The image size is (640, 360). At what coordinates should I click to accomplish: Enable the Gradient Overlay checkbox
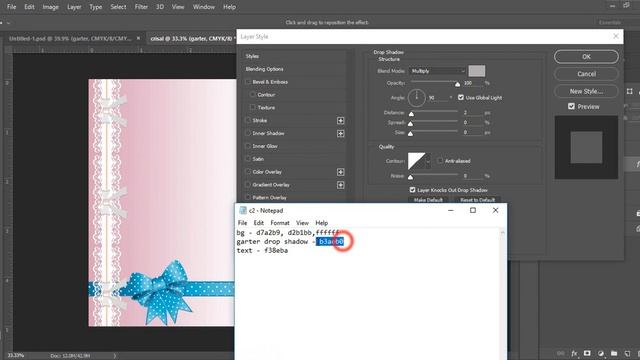point(248,184)
